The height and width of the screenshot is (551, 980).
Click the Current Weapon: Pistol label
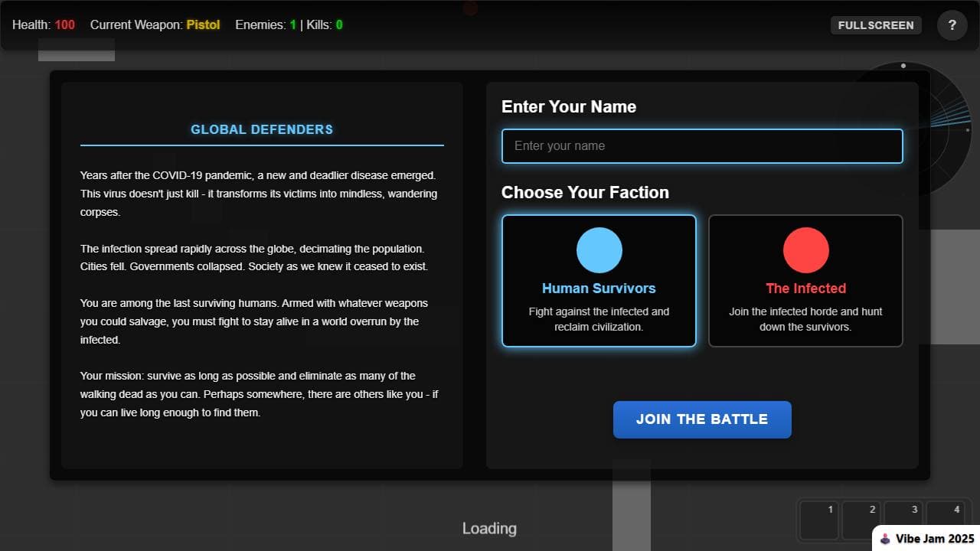coord(155,24)
